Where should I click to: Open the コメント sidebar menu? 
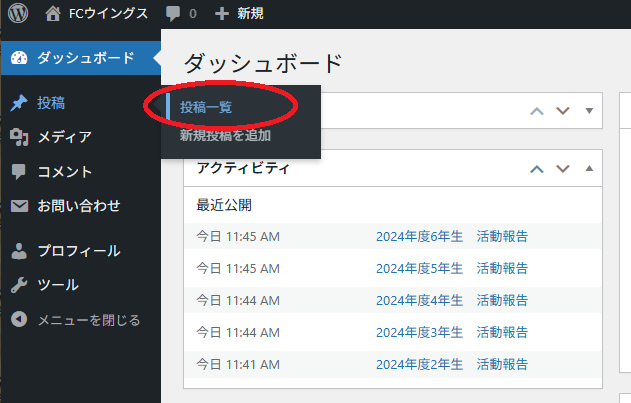pyautogui.click(x=64, y=171)
